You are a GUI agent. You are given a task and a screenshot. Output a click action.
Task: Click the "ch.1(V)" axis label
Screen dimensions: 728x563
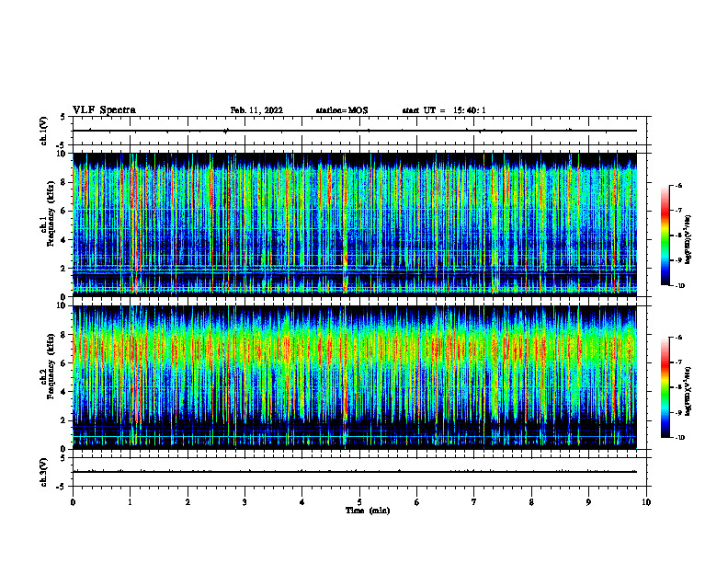(43, 131)
